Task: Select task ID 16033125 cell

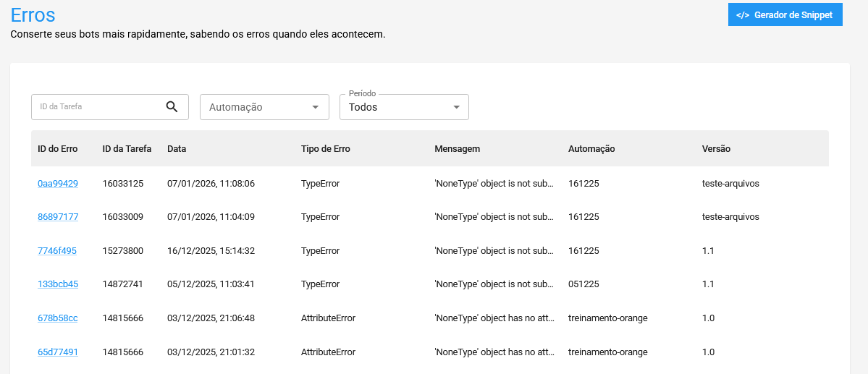Action: click(x=123, y=184)
